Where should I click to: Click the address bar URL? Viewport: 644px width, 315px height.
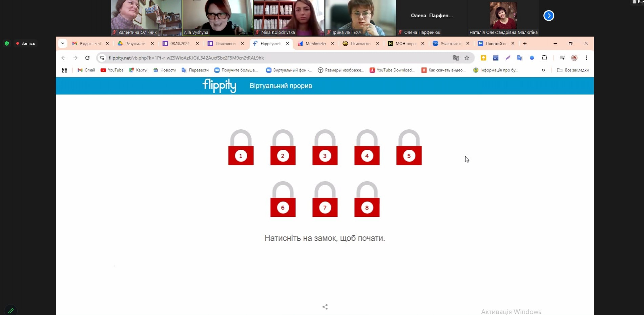point(186,58)
